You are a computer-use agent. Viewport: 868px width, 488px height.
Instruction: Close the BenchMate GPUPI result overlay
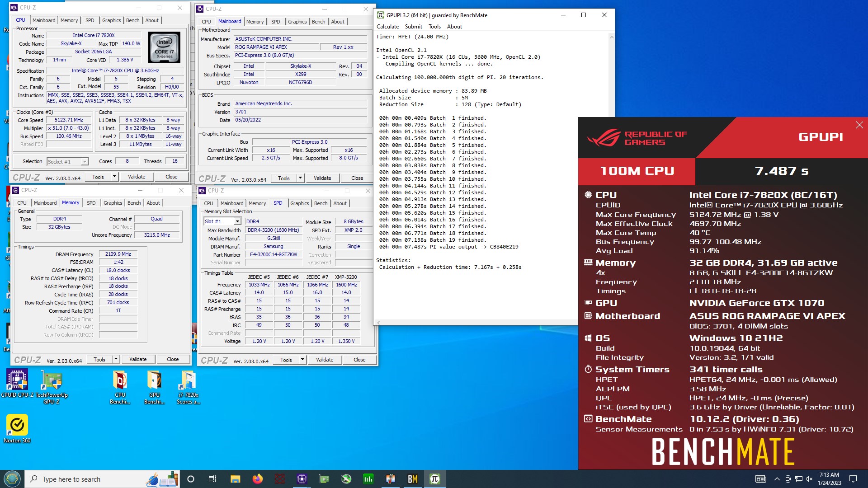[859, 125]
